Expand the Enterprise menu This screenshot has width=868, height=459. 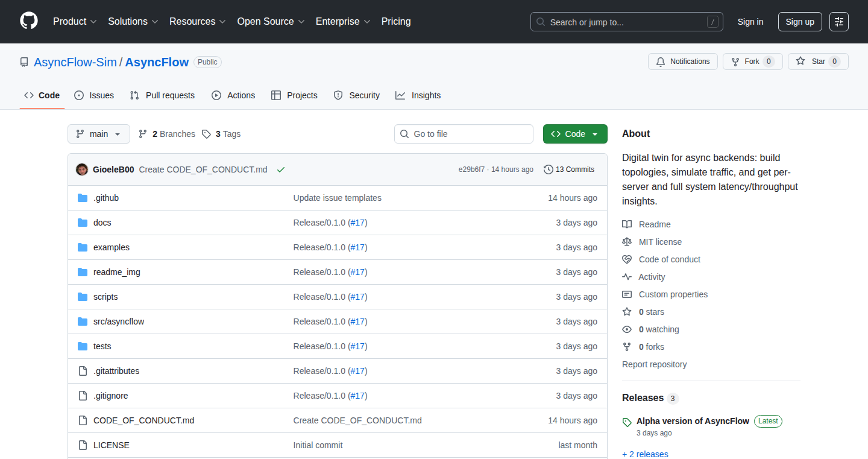coord(344,21)
